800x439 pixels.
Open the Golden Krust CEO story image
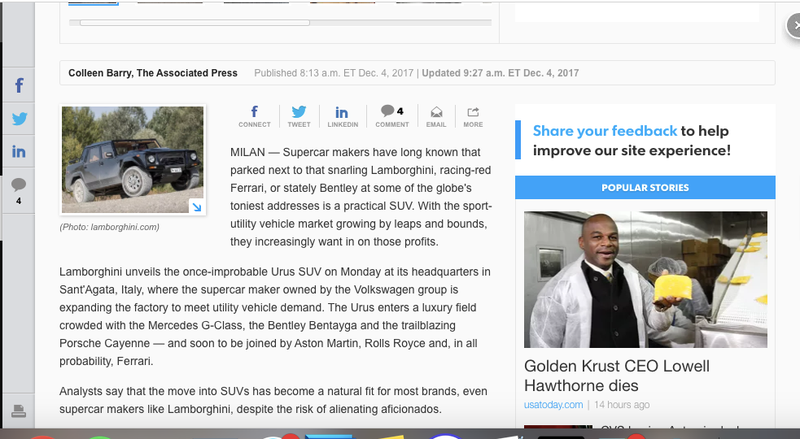click(x=645, y=279)
